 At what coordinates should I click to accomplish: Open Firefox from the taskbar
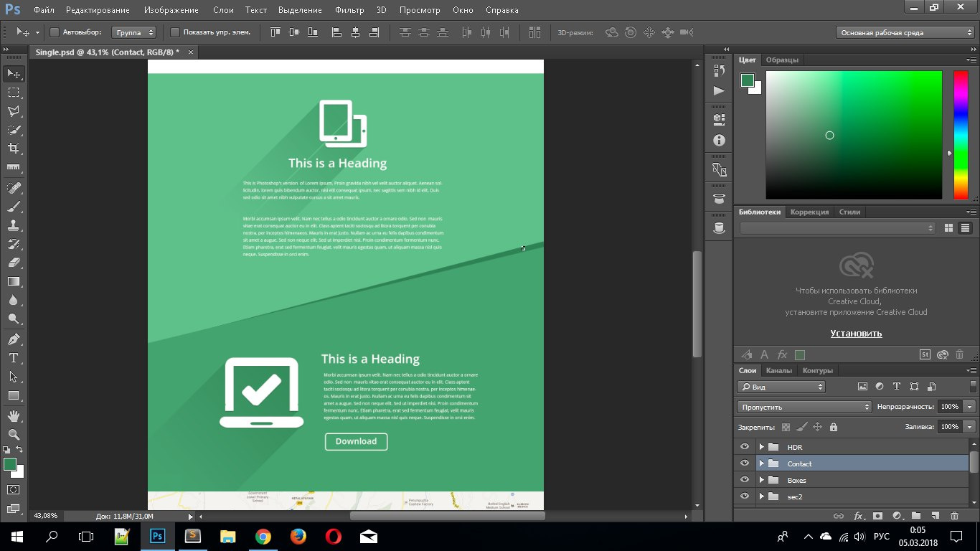point(298,536)
